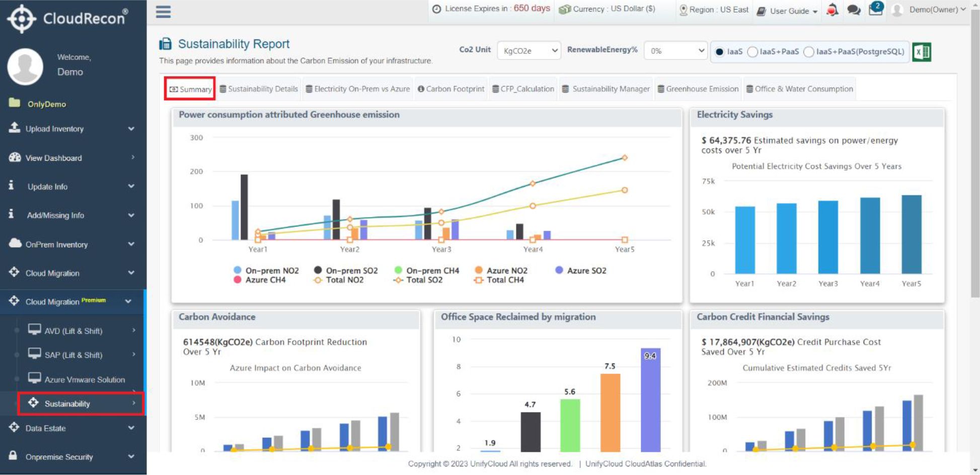The width and height of the screenshot is (980, 475).
Task: Click the Onpremise Security lock icon
Action: click(x=13, y=455)
